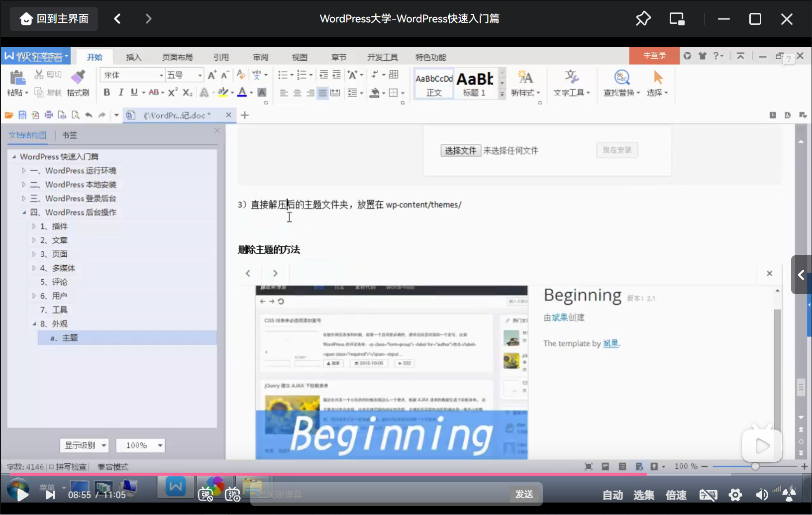Collapse the 8、外观 tree node

pyautogui.click(x=34, y=324)
